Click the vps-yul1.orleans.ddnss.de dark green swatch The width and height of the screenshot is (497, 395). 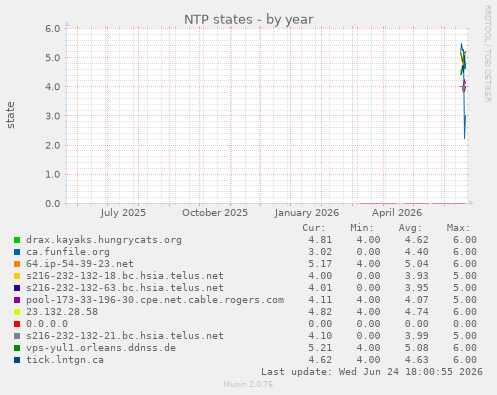point(17,348)
